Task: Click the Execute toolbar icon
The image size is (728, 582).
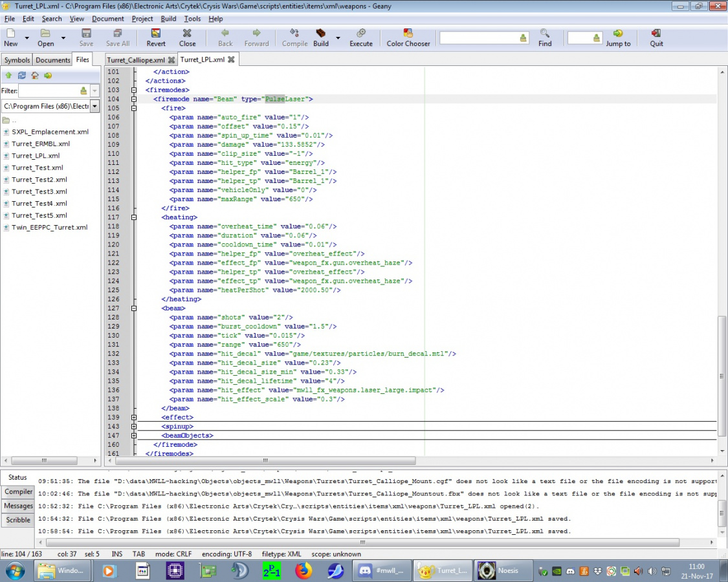Action: click(x=360, y=34)
